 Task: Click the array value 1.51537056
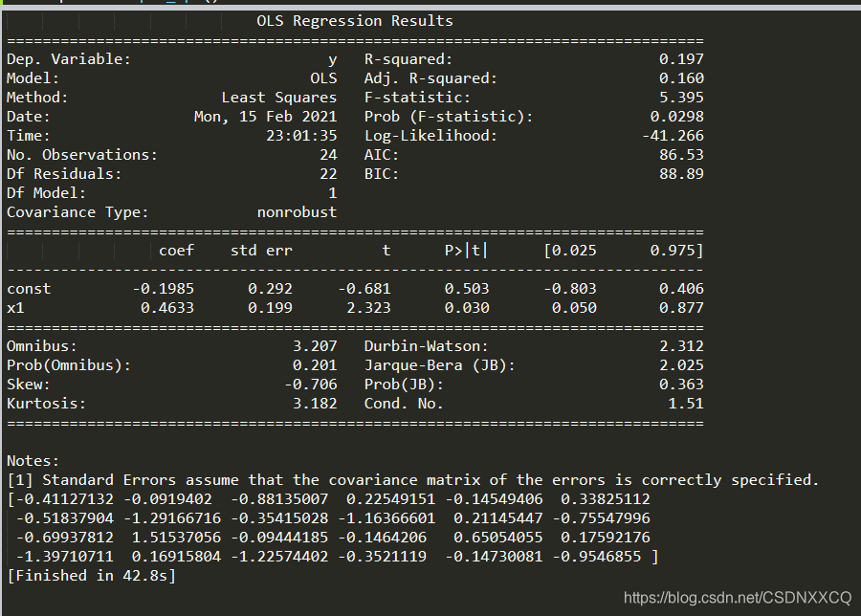tap(176, 538)
